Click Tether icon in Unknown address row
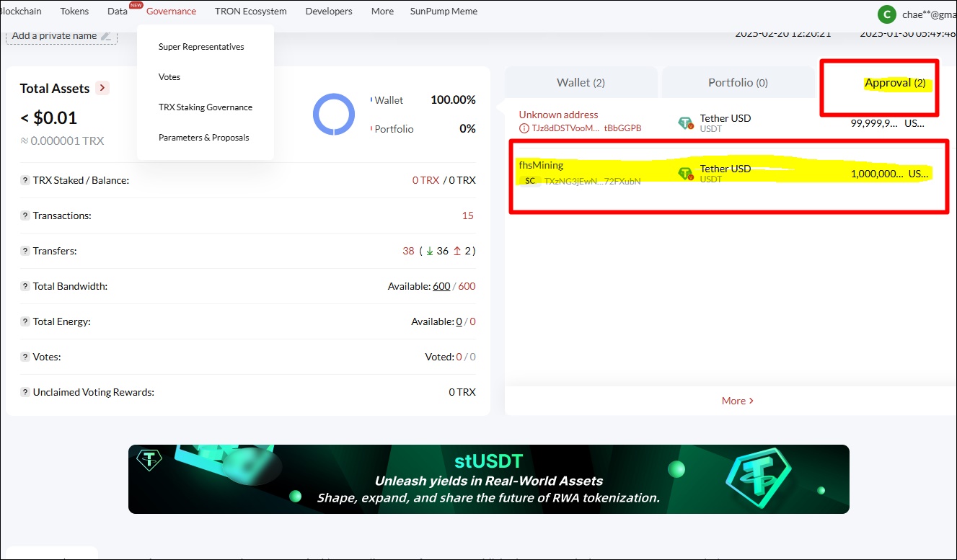Image resolution: width=957 pixels, height=560 pixels. 686,123
